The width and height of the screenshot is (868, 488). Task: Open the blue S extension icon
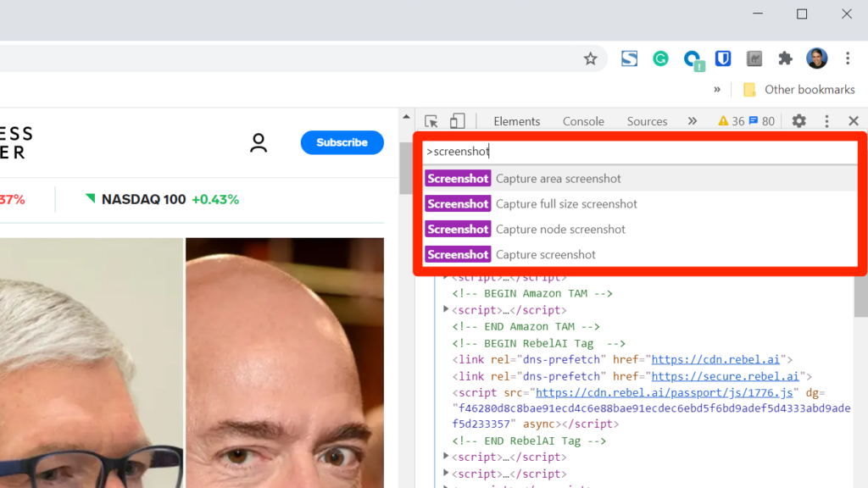(630, 58)
